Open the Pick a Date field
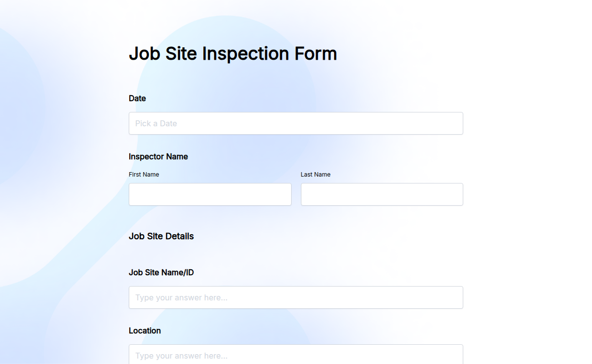Screen dimensions: 592x364 (x=296, y=123)
